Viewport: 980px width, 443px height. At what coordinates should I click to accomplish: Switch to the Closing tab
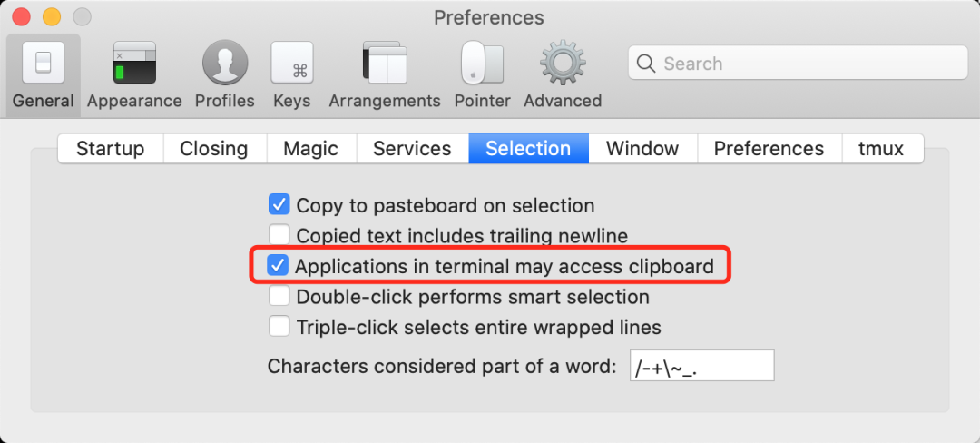click(x=213, y=149)
